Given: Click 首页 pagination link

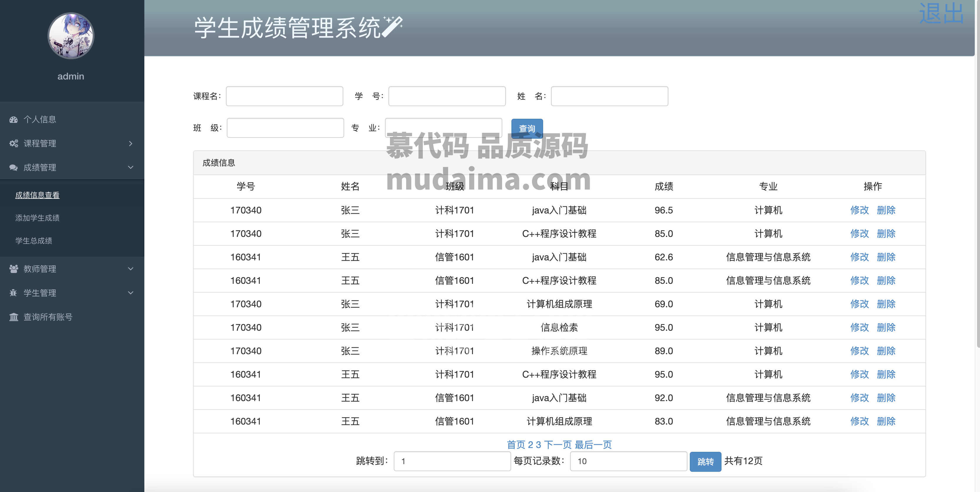Looking at the screenshot, I should tap(516, 445).
